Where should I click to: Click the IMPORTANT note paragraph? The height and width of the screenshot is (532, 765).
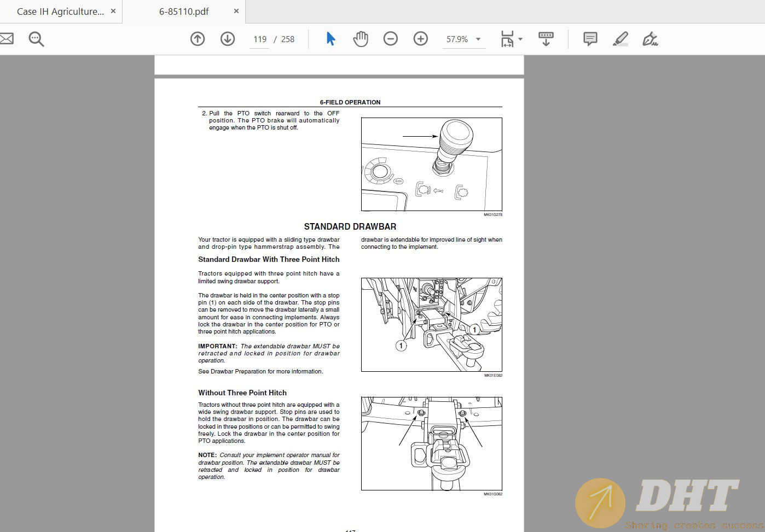coord(269,353)
